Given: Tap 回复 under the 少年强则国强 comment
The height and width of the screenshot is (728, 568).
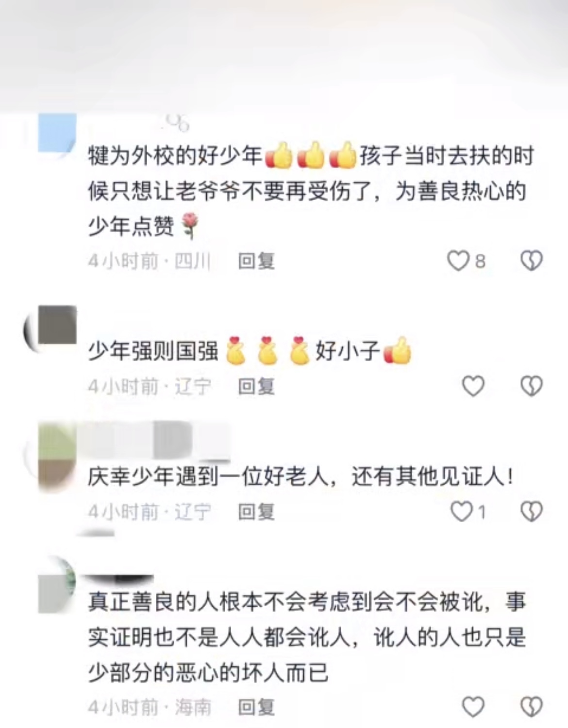Looking at the screenshot, I should click(256, 387).
